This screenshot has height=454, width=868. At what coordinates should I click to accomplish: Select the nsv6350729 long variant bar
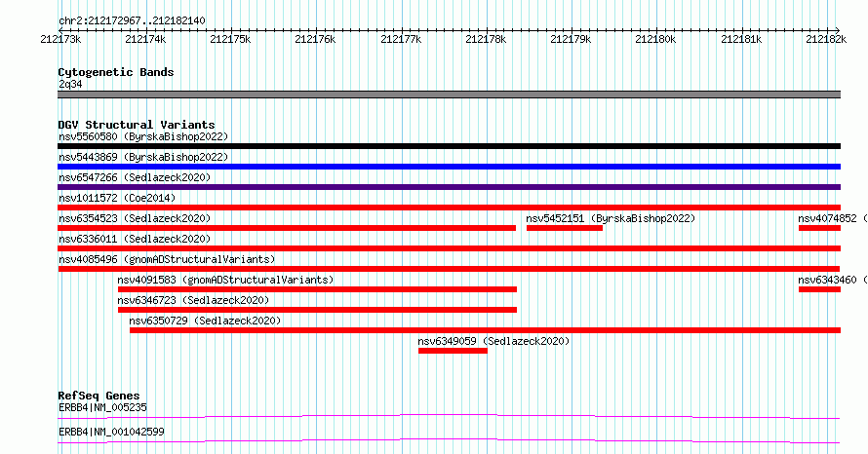click(x=486, y=330)
